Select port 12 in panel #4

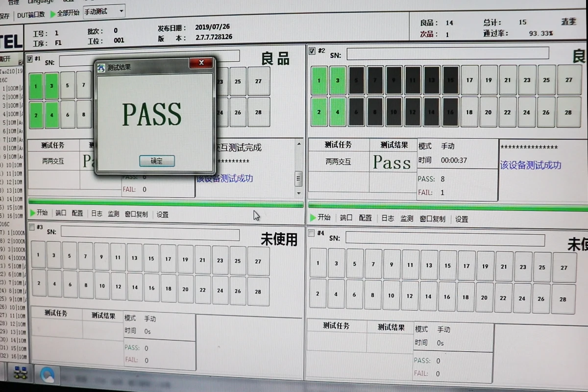pyautogui.click(x=410, y=295)
